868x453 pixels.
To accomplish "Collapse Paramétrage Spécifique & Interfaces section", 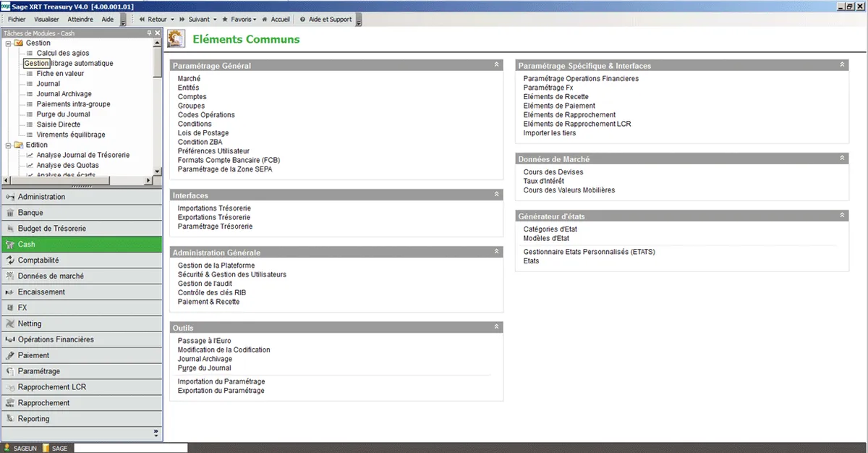I will pyautogui.click(x=843, y=65).
